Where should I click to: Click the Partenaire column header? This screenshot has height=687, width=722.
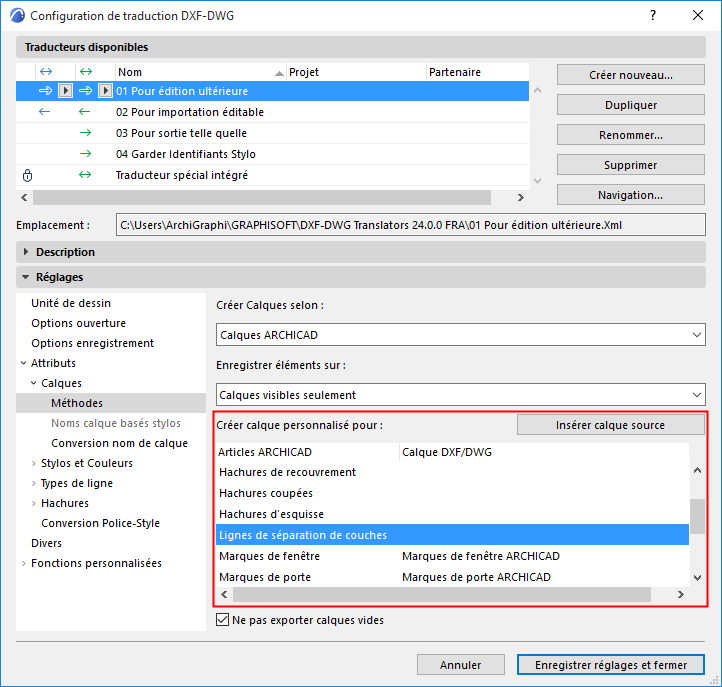tap(477, 72)
